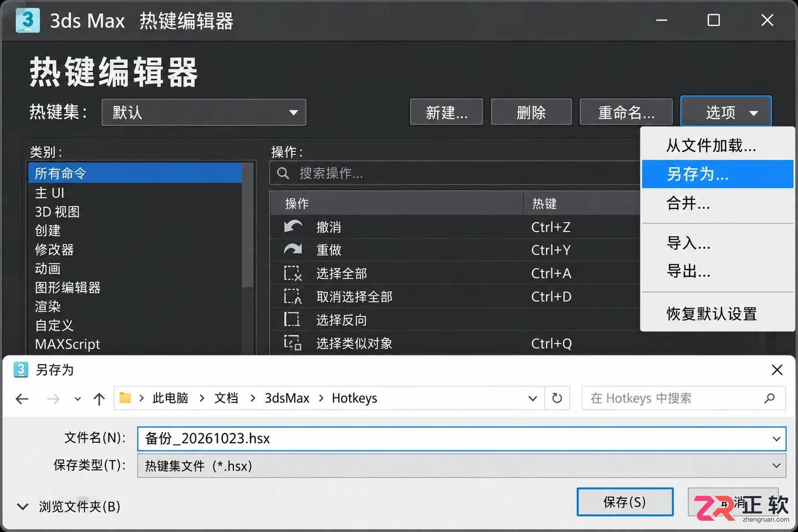The width and height of the screenshot is (798, 532).
Task: Choose 导出... in the options menu
Action: (x=718, y=272)
